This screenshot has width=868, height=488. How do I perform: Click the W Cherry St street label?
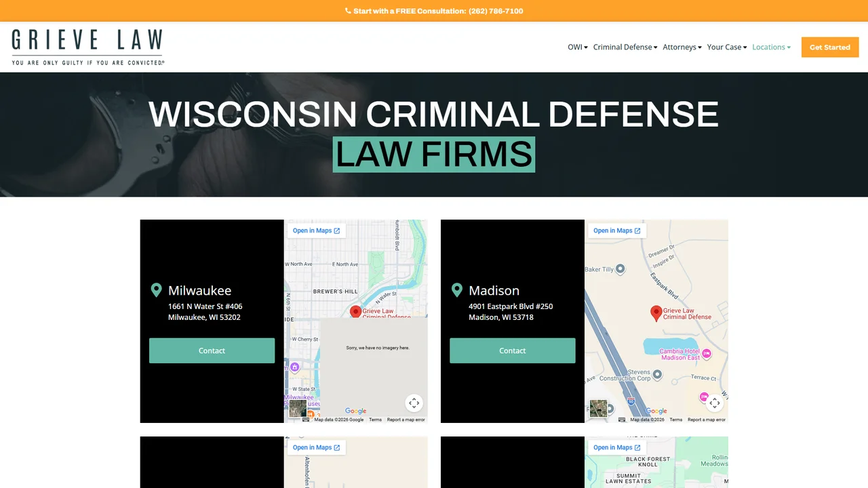304,339
